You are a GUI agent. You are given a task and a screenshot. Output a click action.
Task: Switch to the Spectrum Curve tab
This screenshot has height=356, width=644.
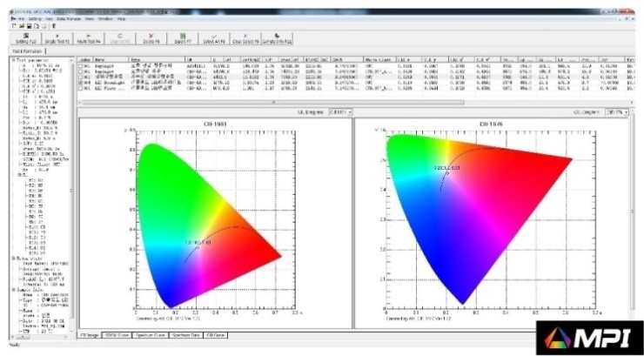click(x=149, y=334)
